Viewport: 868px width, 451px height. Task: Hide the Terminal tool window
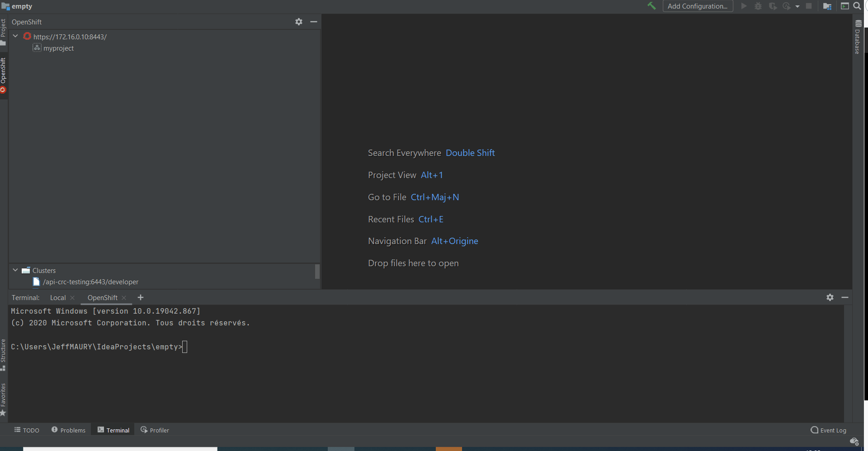845,297
